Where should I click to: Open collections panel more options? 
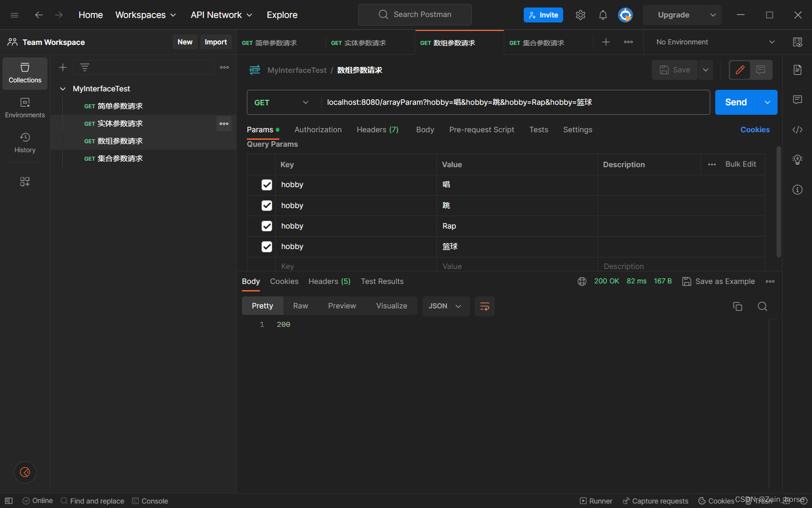(x=224, y=67)
